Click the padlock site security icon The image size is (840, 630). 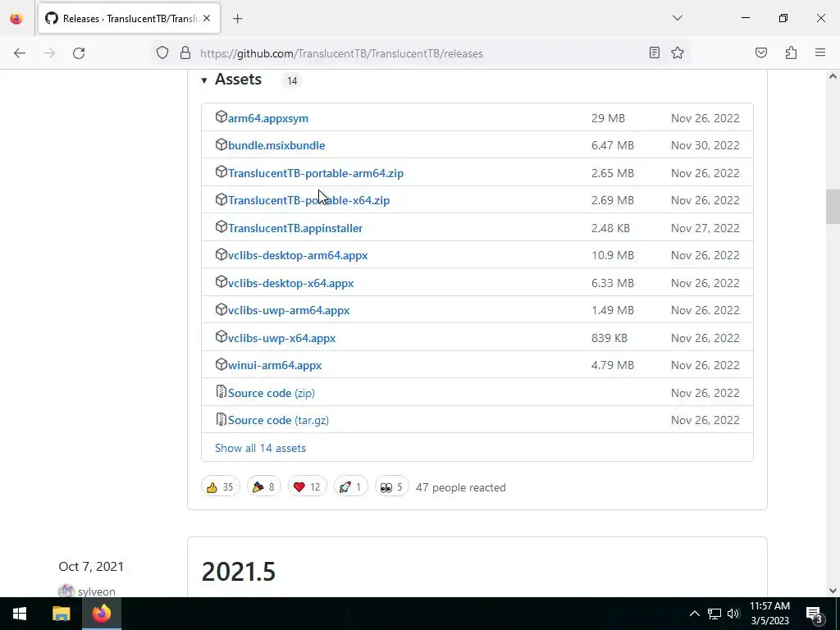[185, 52]
